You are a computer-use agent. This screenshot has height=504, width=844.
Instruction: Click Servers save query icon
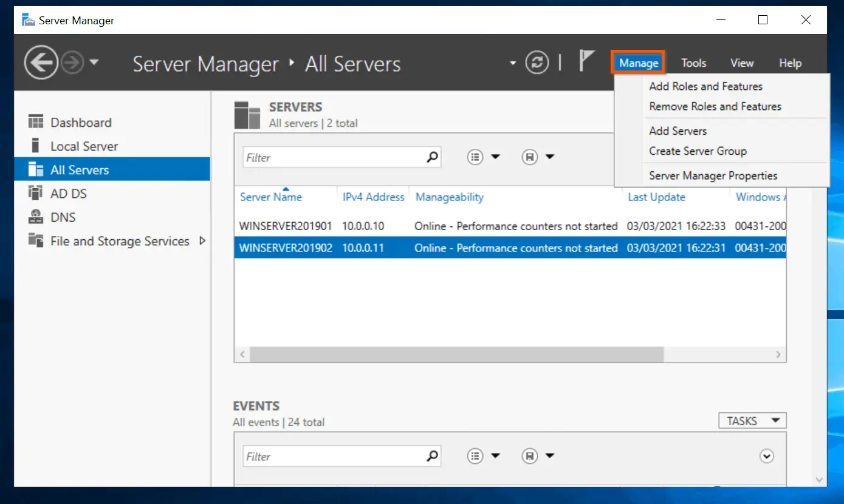coord(530,157)
